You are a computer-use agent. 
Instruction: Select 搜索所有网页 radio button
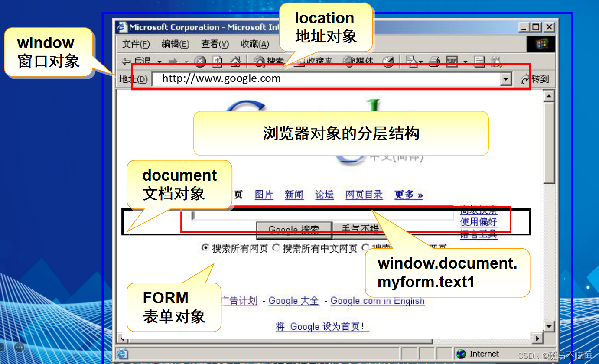(205, 248)
